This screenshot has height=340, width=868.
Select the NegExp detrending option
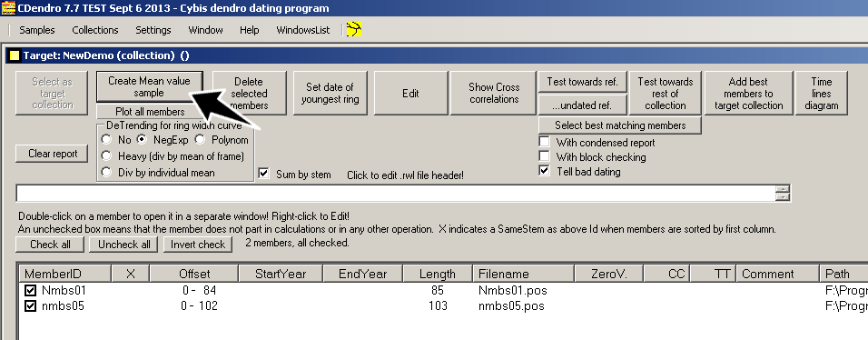[x=142, y=140]
